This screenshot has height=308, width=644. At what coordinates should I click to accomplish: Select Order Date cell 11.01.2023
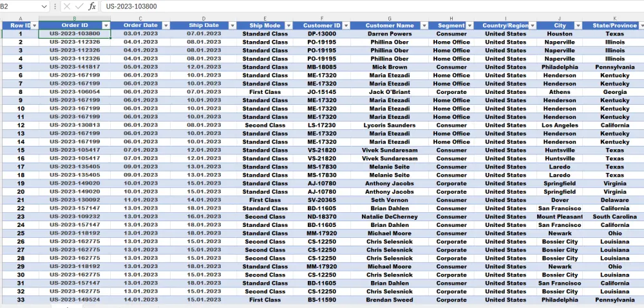click(x=140, y=200)
